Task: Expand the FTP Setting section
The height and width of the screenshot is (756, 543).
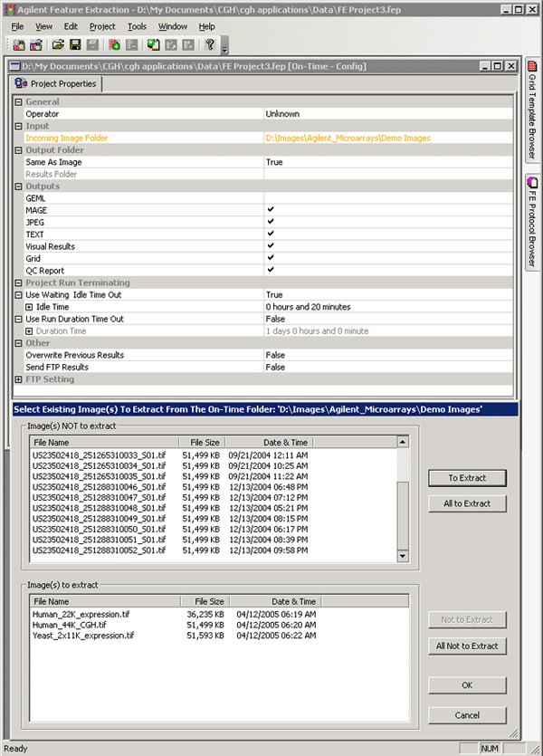Action: pos(19,379)
